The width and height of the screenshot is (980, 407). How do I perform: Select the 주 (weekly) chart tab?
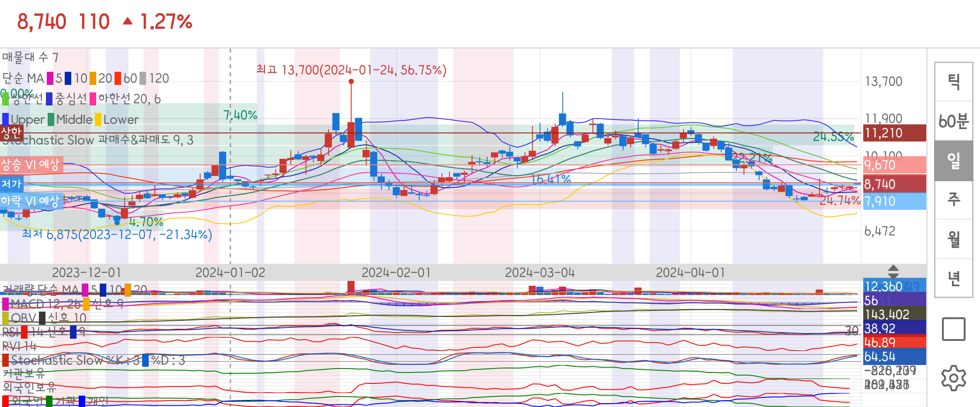pos(953,200)
